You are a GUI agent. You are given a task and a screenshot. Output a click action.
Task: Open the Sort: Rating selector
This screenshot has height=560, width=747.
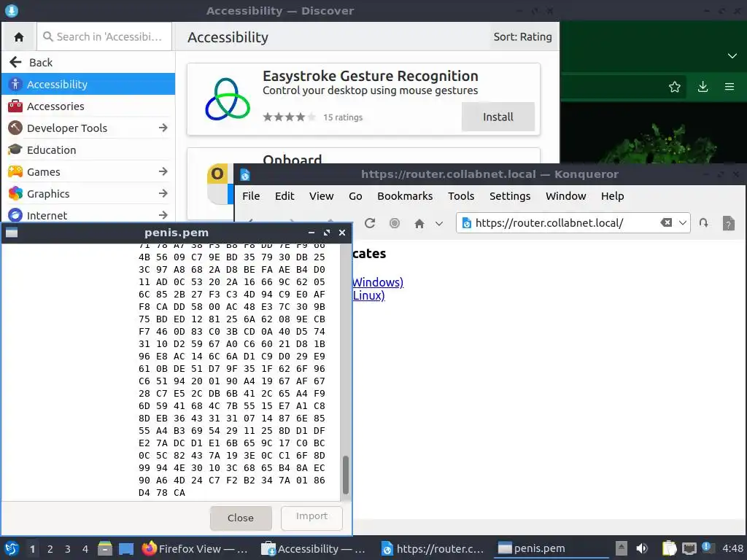(522, 36)
